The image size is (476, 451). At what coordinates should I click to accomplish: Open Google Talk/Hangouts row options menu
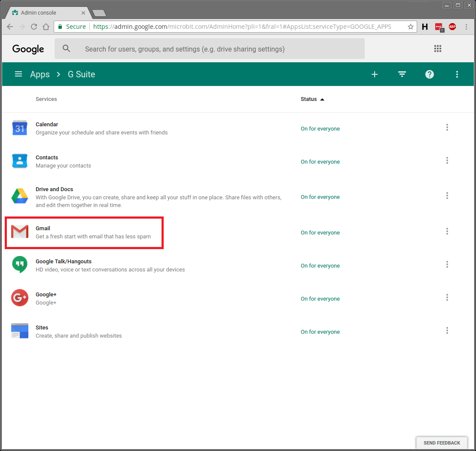pos(447,264)
